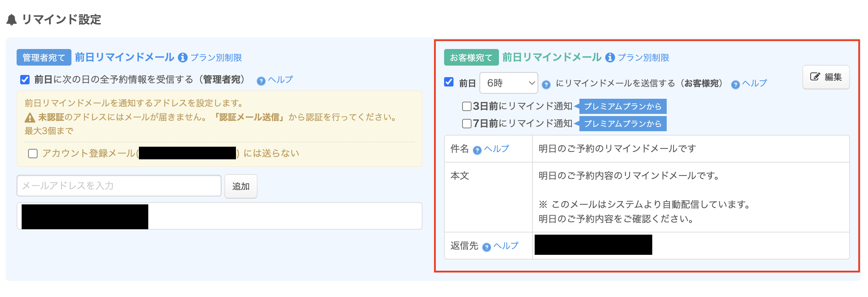Viewport: 868px width, 297px height.
Task: Click help icon after お客様宛 send text
Action: point(735,85)
